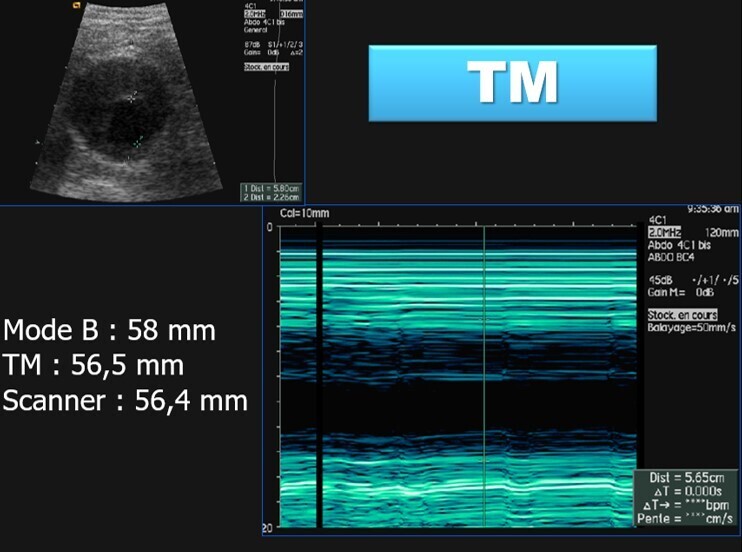Click the blue TM button
This screenshot has height=552, width=742.
click(x=512, y=84)
